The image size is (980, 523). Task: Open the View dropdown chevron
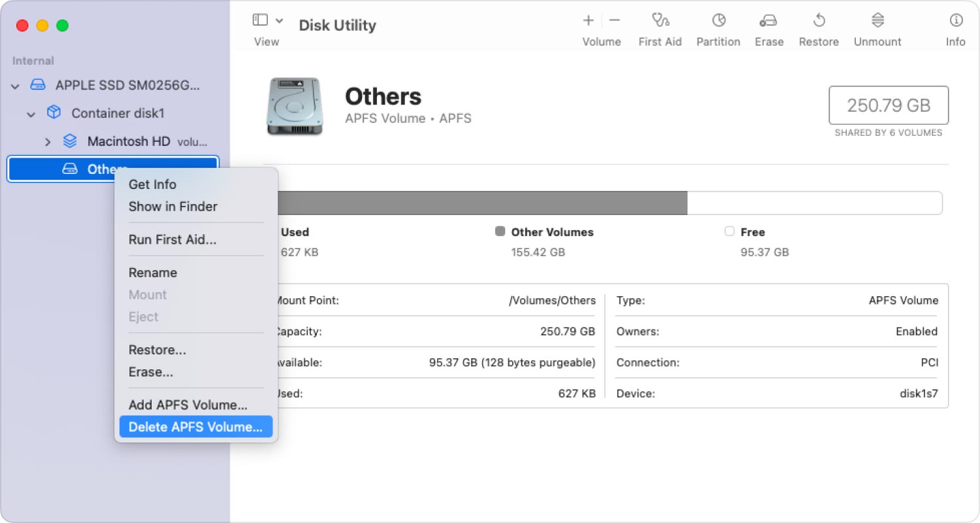[279, 20]
